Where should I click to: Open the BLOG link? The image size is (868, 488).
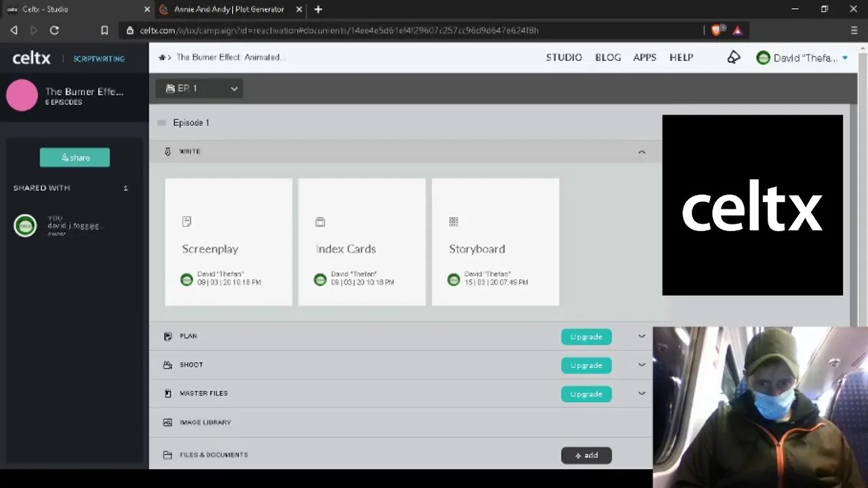pos(608,58)
